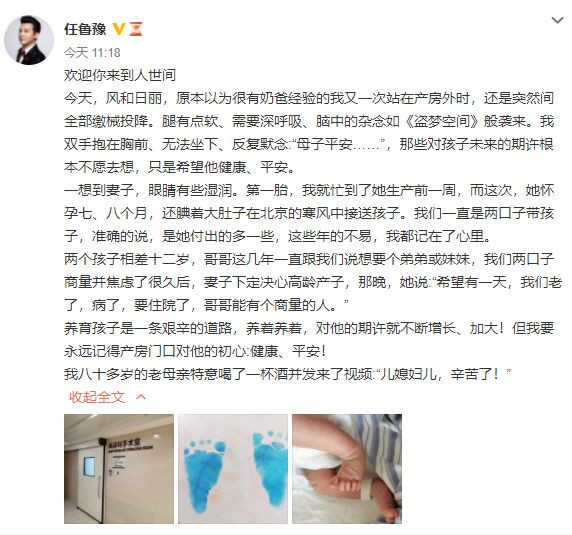Open the post options chevron menu
The width and height of the screenshot is (572, 535).
click(557, 20)
